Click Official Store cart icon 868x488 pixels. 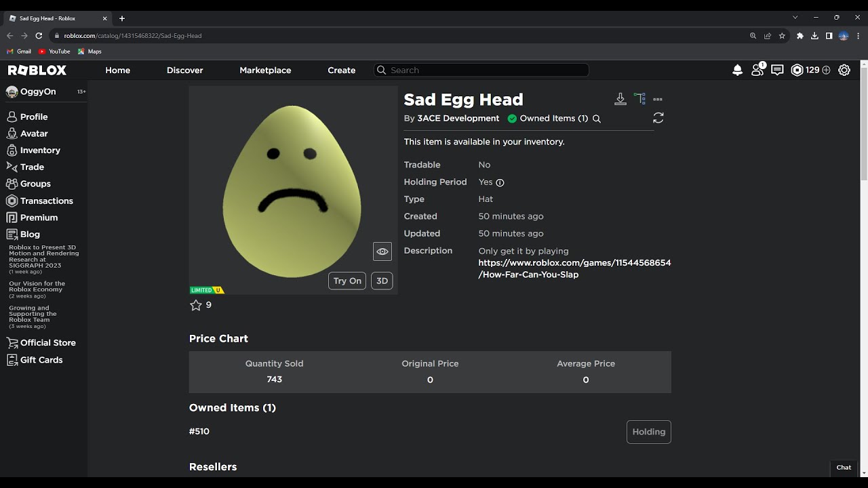pyautogui.click(x=12, y=343)
